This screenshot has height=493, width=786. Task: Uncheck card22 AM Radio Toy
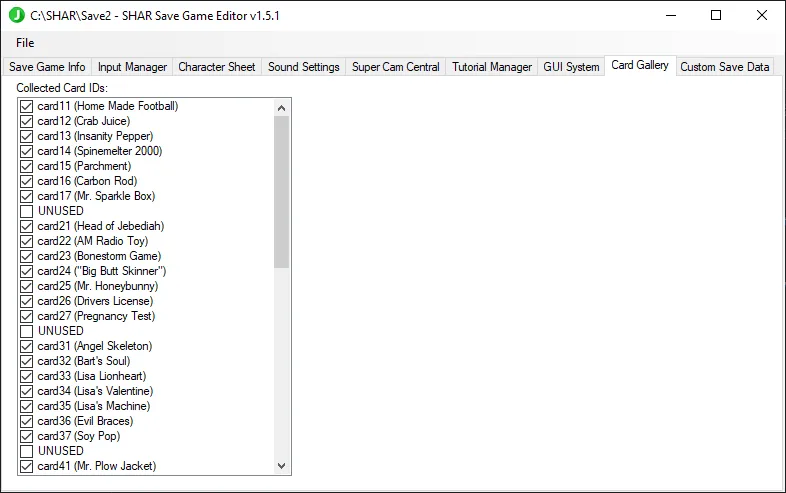point(27,241)
